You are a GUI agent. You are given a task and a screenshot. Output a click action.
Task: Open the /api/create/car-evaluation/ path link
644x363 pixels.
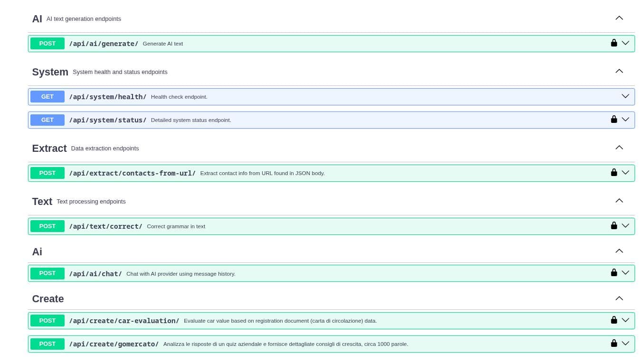[124, 321]
